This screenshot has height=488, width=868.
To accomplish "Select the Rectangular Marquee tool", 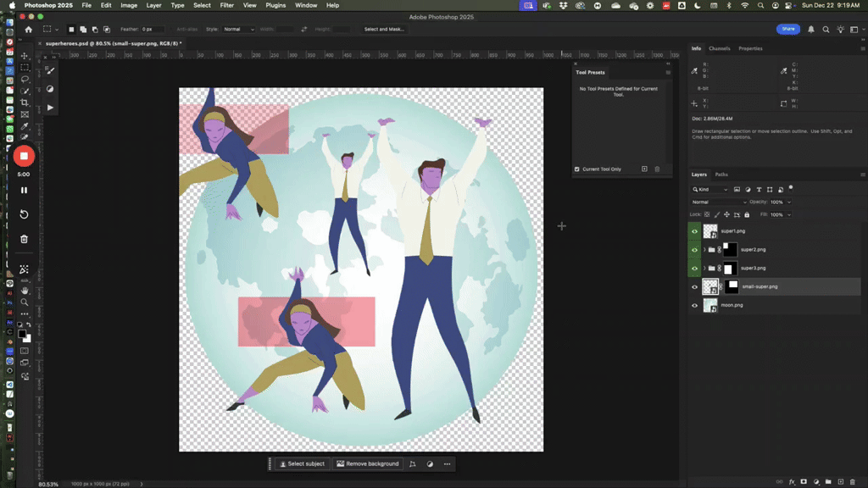I will (x=25, y=67).
